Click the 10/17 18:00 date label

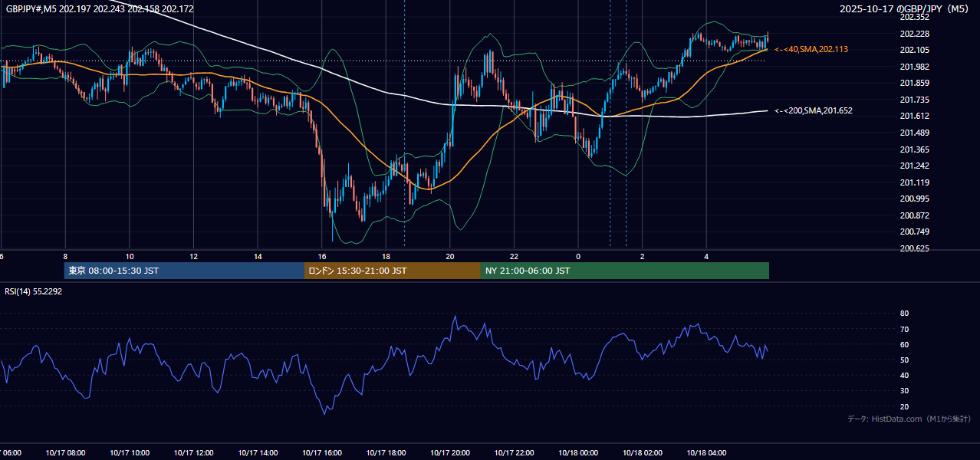(386, 453)
